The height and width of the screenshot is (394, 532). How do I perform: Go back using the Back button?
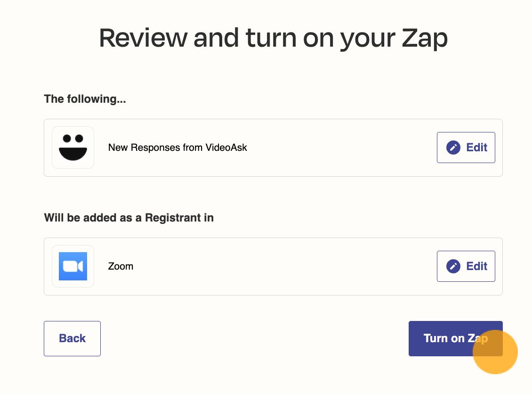tap(73, 339)
